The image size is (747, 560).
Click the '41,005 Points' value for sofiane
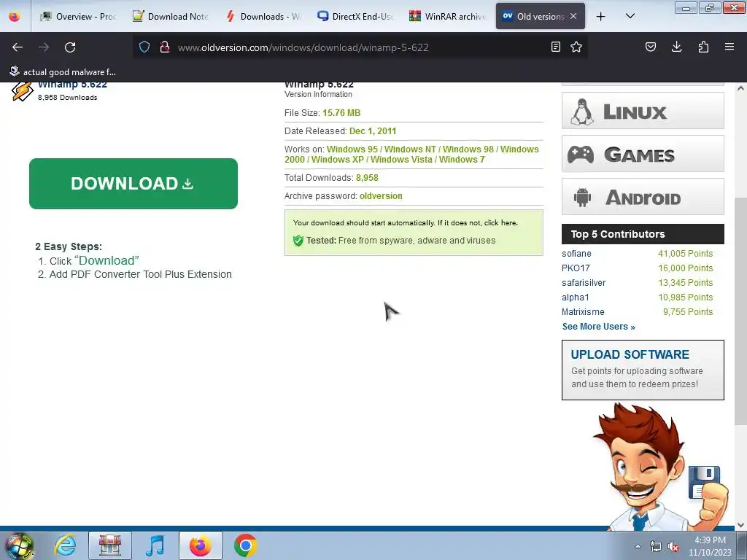click(686, 253)
